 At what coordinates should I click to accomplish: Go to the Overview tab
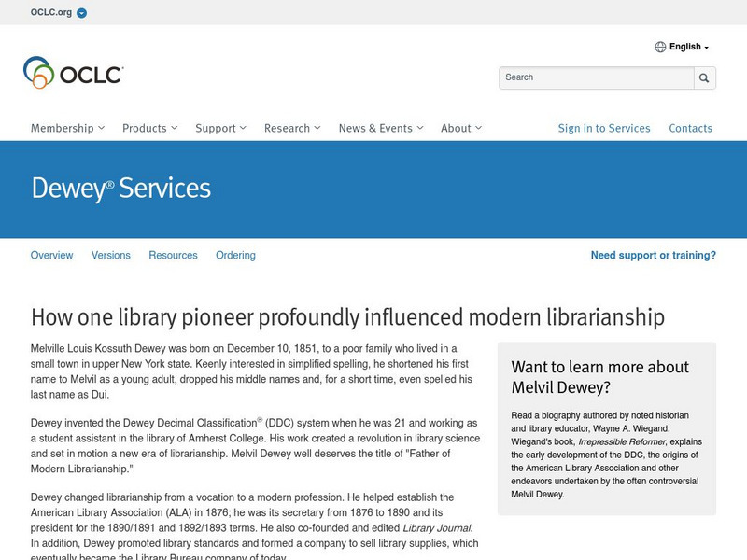pos(51,255)
